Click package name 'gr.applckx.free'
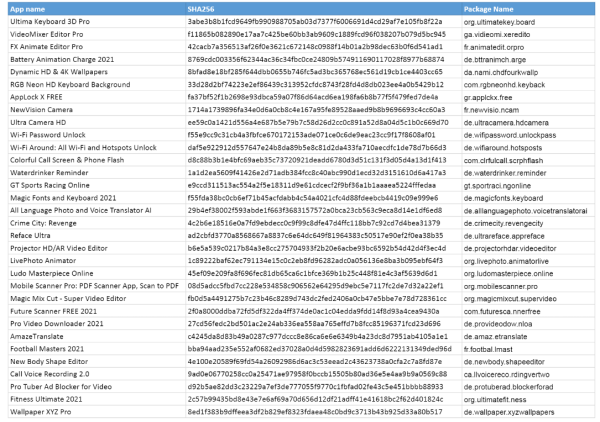The image size is (600, 422). (488, 98)
